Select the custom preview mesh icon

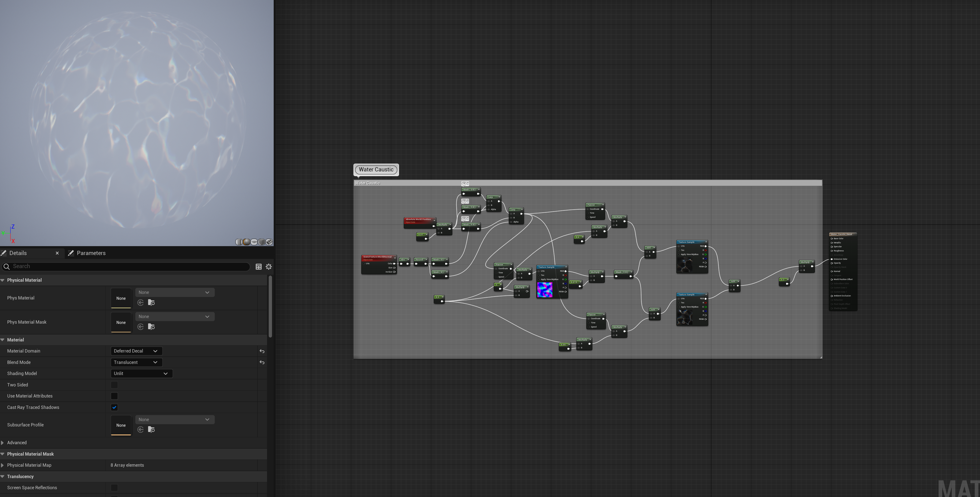point(269,242)
